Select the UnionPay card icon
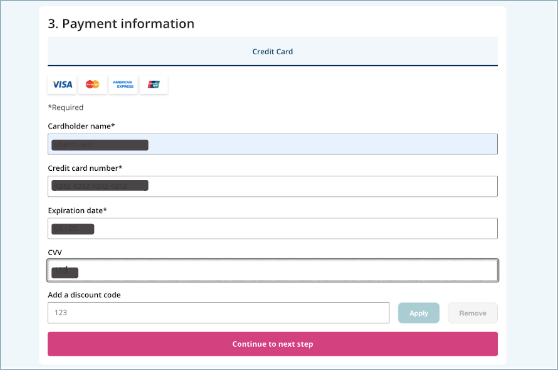The height and width of the screenshot is (370, 558). tap(154, 85)
